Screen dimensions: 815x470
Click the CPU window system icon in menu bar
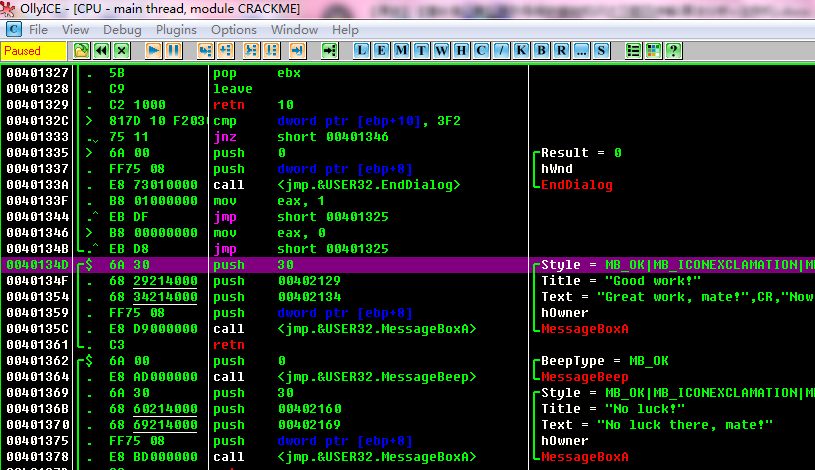tap(14, 30)
